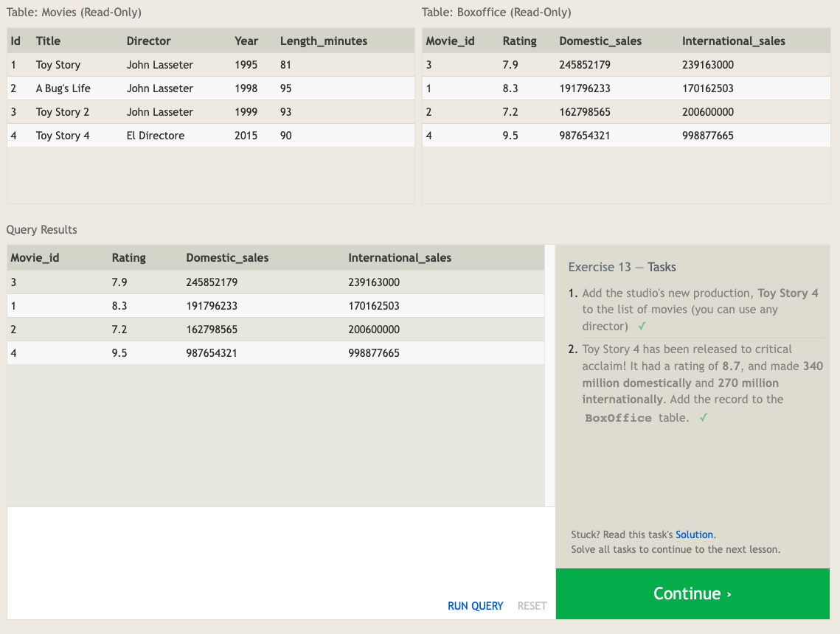This screenshot has width=840, height=634.
Task: Click Domestic_sales header in Boxoffice table
Action: click(600, 41)
